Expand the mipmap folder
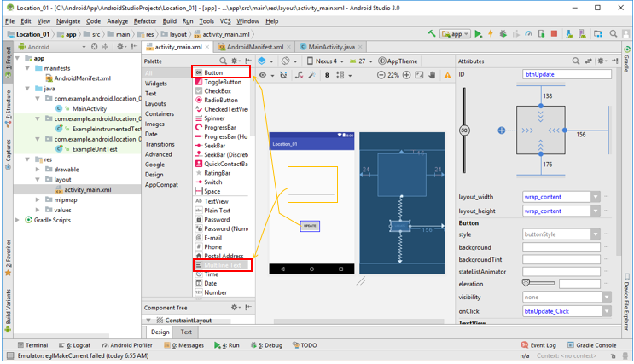This screenshot has width=634, height=364. click(x=38, y=200)
